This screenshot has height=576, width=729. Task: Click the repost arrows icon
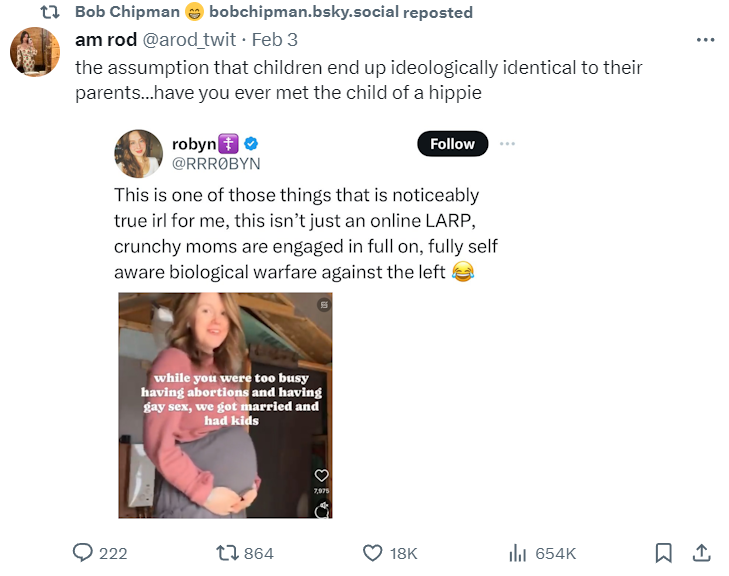click(227, 553)
